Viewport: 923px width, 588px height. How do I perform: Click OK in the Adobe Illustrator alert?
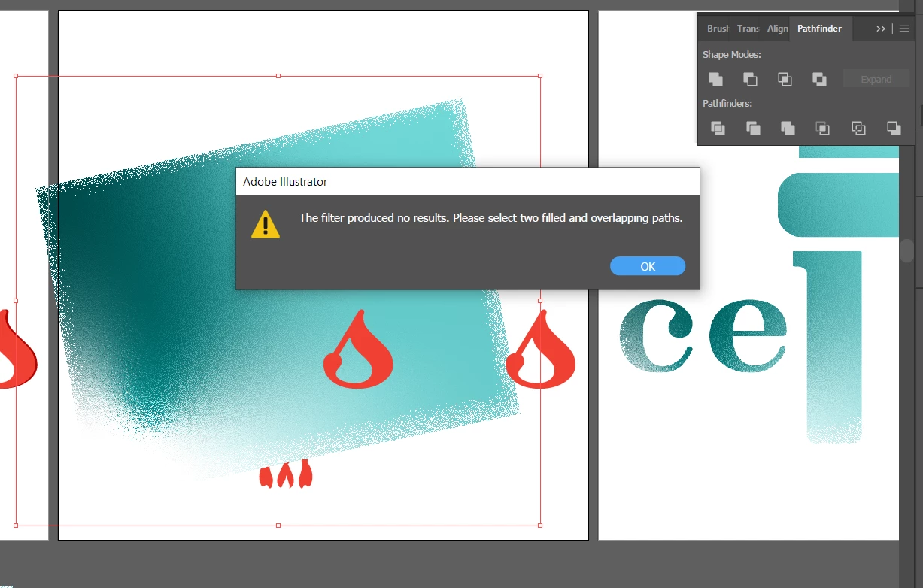(648, 266)
